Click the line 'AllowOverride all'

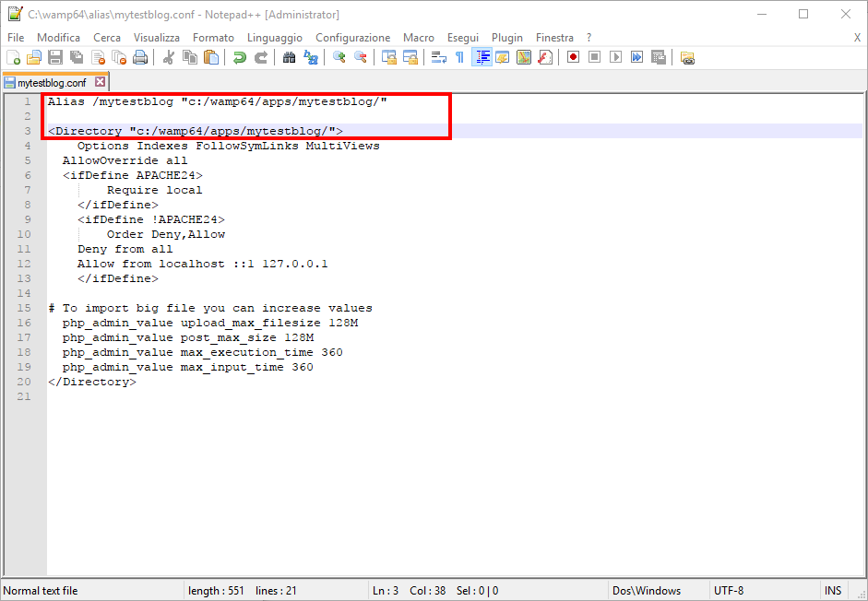[x=125, y=160]
